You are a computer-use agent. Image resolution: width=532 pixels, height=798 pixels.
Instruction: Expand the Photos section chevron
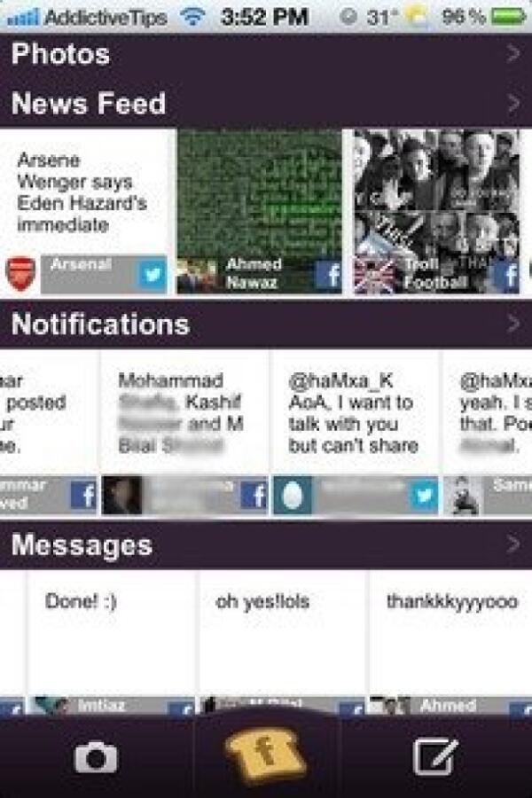point(513,54)
